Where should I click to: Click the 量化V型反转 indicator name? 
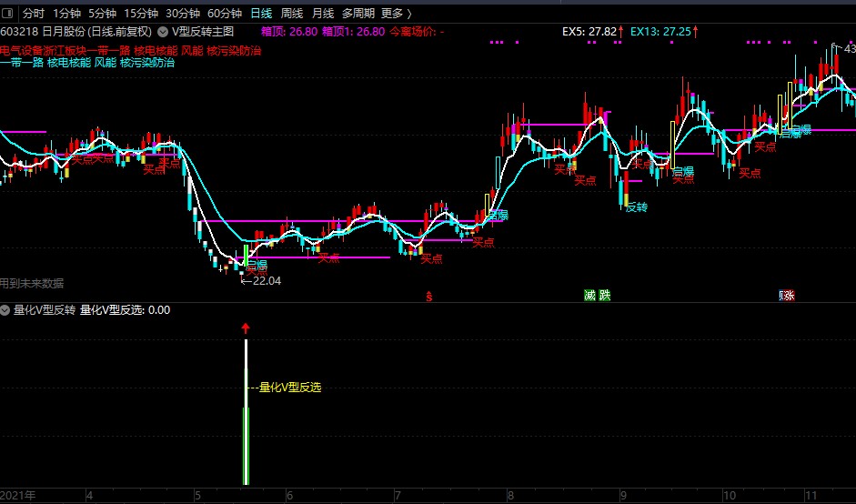tap(45, 310)
